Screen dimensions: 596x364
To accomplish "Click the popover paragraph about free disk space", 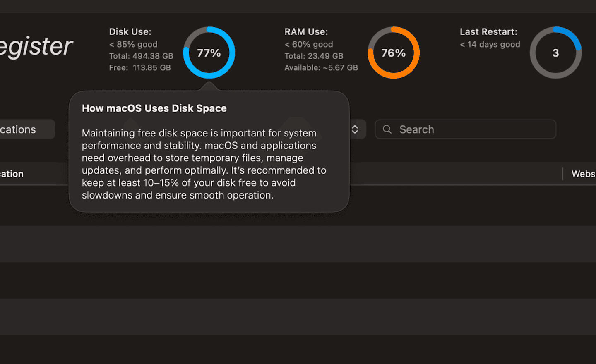I will (x=204, y=164).
